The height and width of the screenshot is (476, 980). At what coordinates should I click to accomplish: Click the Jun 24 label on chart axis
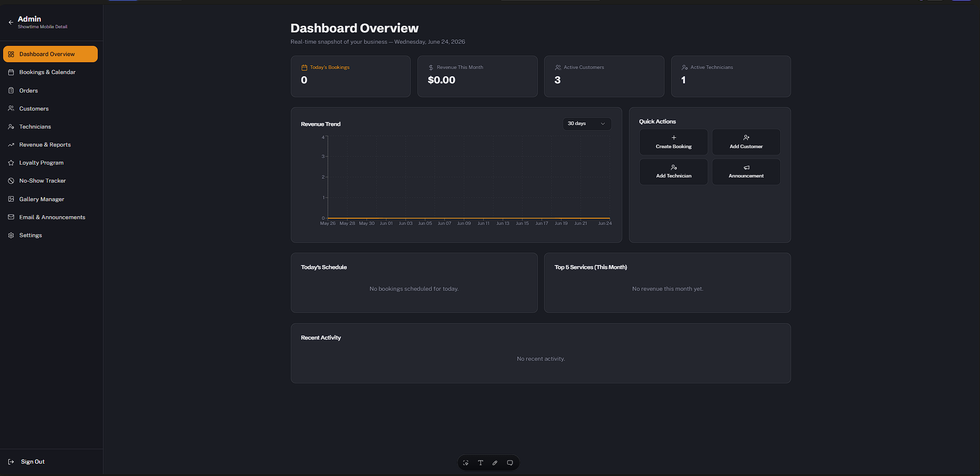(605, 223)
